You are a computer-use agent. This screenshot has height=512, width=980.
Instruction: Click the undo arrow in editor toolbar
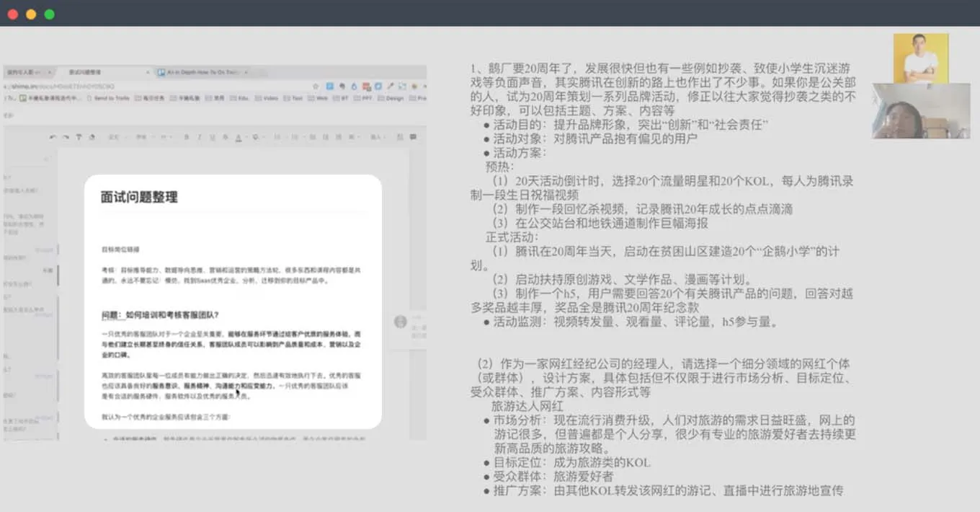click(x=53, y=137)
